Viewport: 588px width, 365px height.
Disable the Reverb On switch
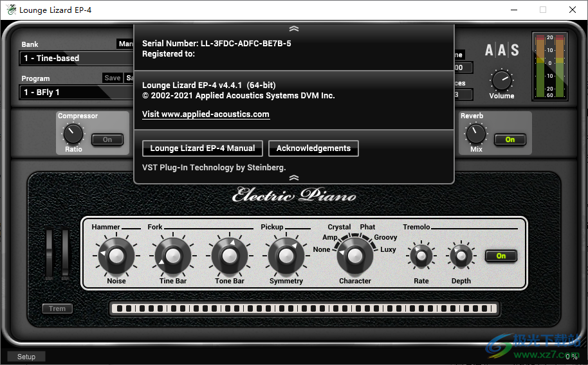[x=510, y=139]
